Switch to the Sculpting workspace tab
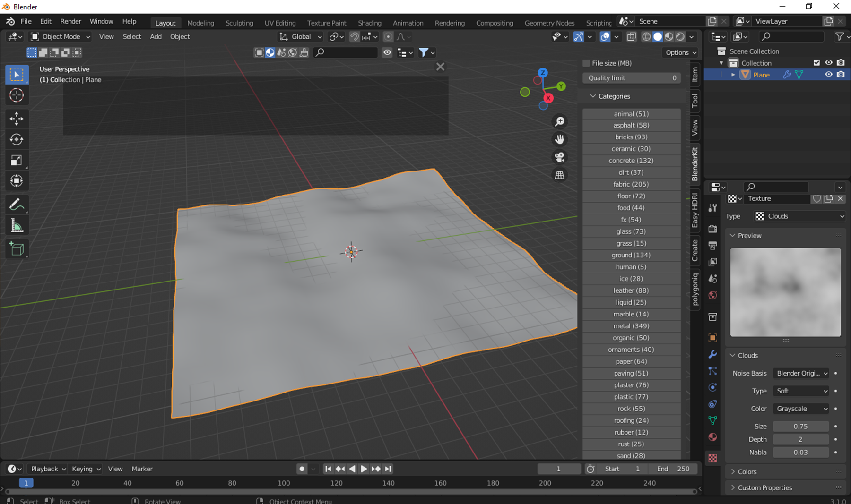 (x=239, y=23)
